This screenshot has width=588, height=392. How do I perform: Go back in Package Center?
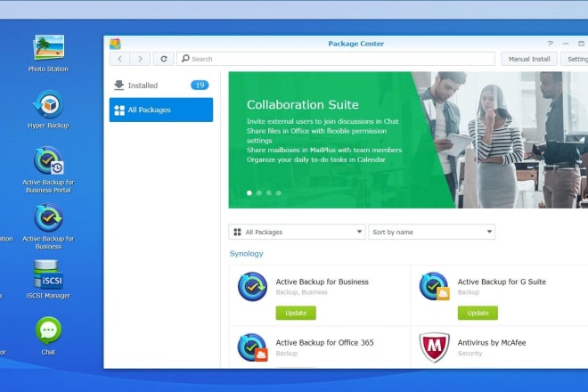click(x=119, y=59)
